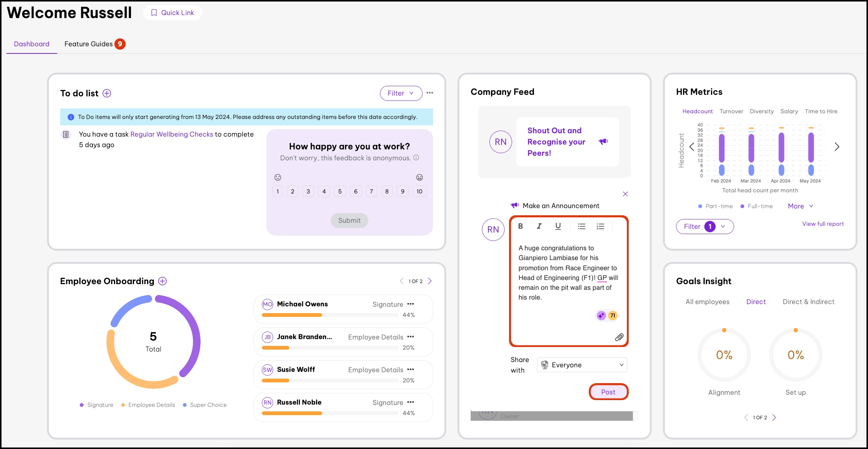
Task: Switch to the Feature Guides tab
Action: [89, 44]
